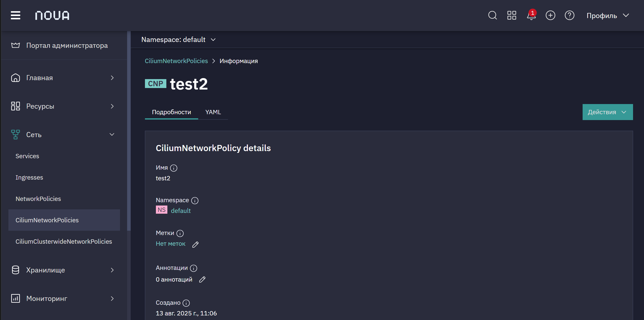Click the network icon beside Сеть
Viewport: 644px width, 320px height.
coord(16,135)
